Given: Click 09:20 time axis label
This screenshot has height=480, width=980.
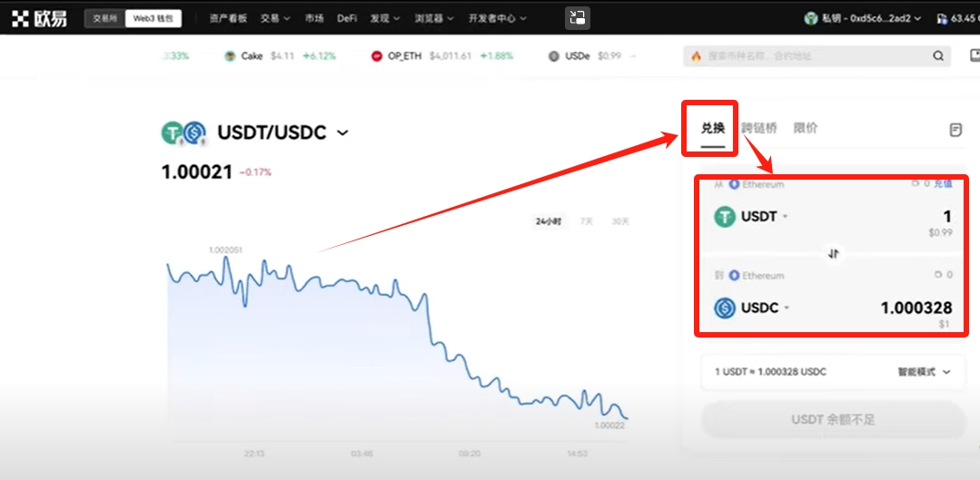Looking at the screenshot, I should (470, 454).
